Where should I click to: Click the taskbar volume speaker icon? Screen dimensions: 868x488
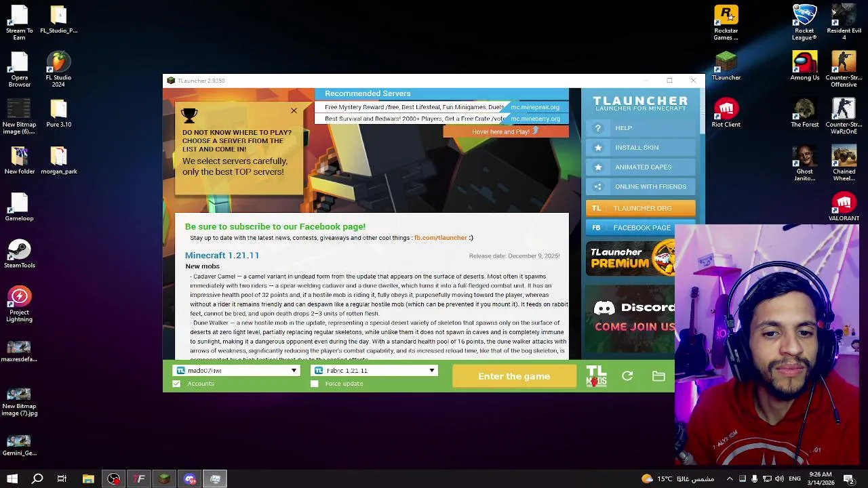[x=779, y=479]
